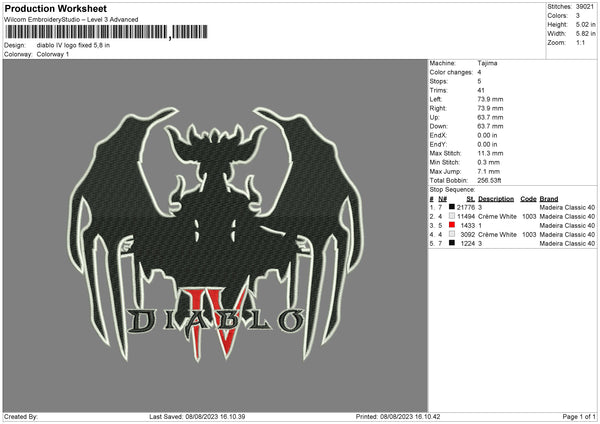Click the black swatch in stop row 5

click(x=452, y=243)
